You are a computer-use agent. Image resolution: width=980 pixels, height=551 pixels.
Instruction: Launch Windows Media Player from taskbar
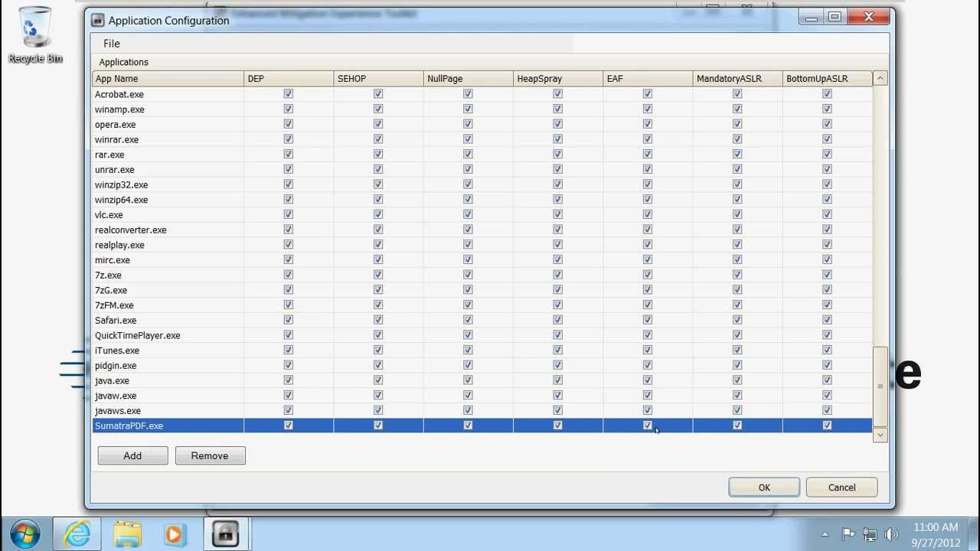tap(175, 534)
